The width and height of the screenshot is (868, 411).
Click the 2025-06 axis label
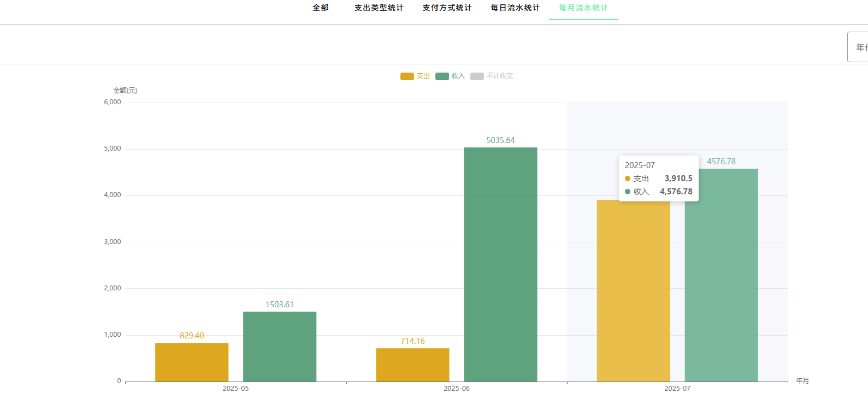click(457, 389)
